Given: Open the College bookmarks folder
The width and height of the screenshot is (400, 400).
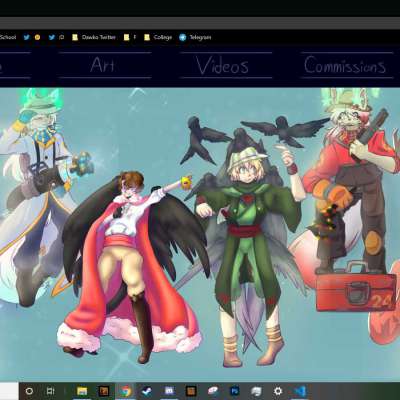Looking at the screenshot, I should coord(158,37).
